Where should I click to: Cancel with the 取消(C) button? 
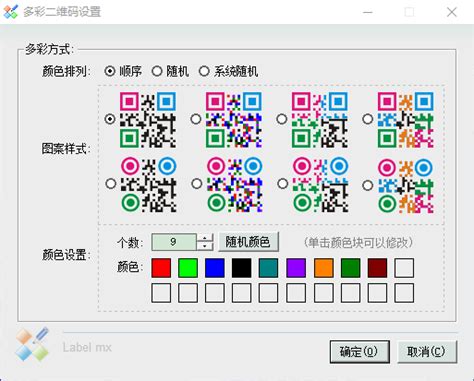coord(427,351)
